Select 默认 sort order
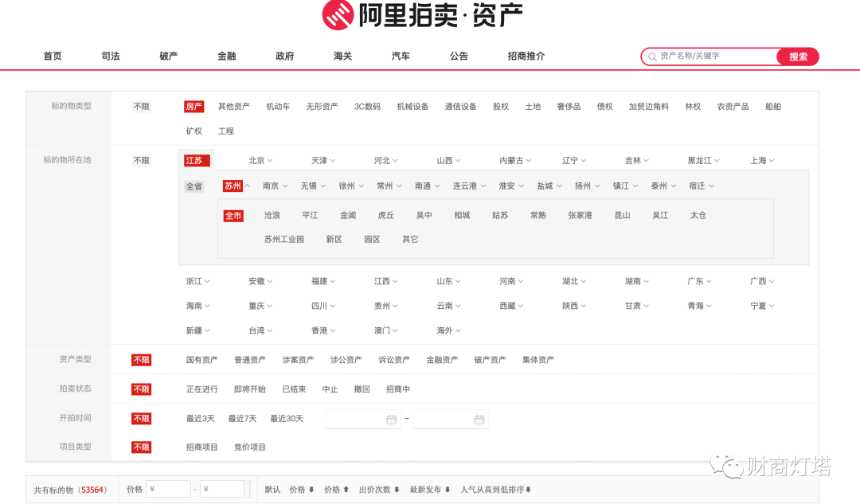This screenshot has width=860, height=504. click(x=272, y=490)
